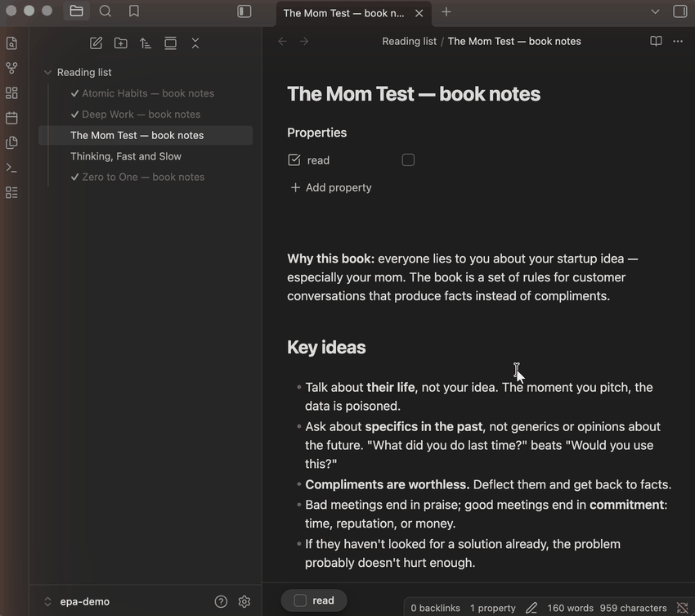Open settings gear icon
The image size is (695, 616).
(x=244, y=601)
